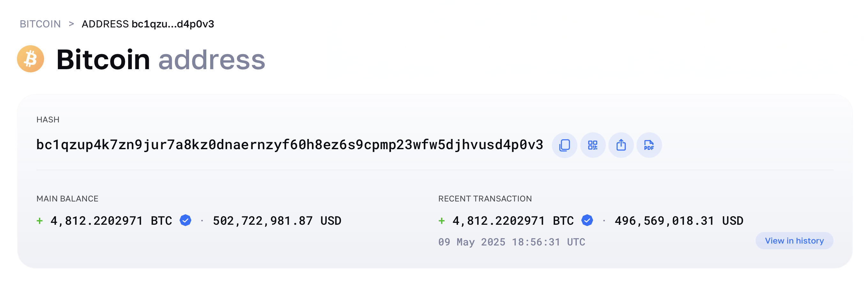Click the 496,569,018.31 USD value
This screenshot has height=285, width=868.
(x=679, y=220)
